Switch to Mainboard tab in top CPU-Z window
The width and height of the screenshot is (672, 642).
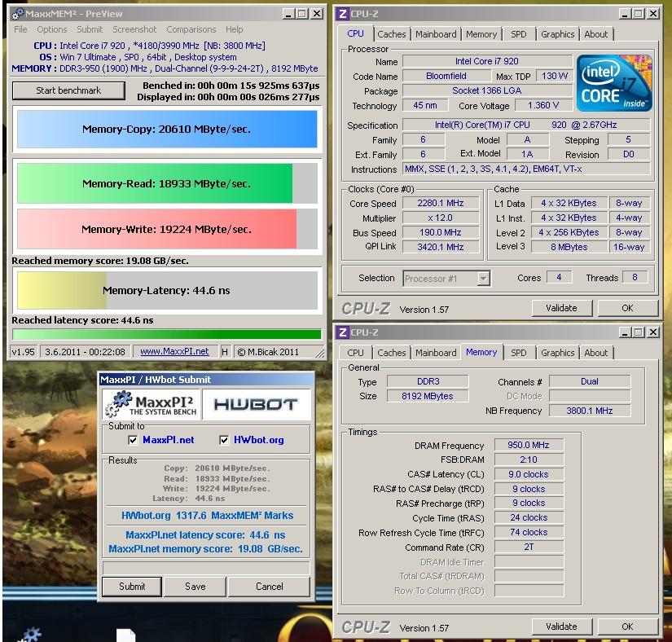[x=436, y=34]
